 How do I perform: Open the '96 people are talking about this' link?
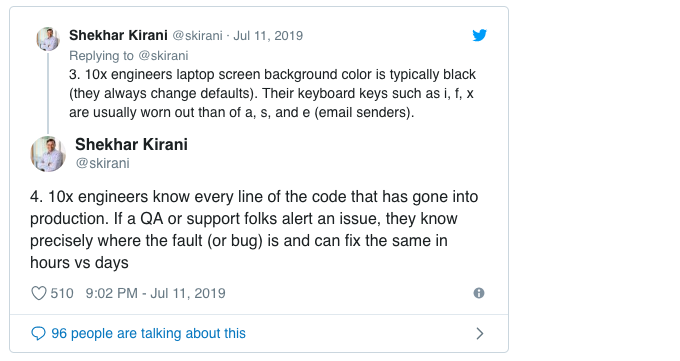point(148,333)
